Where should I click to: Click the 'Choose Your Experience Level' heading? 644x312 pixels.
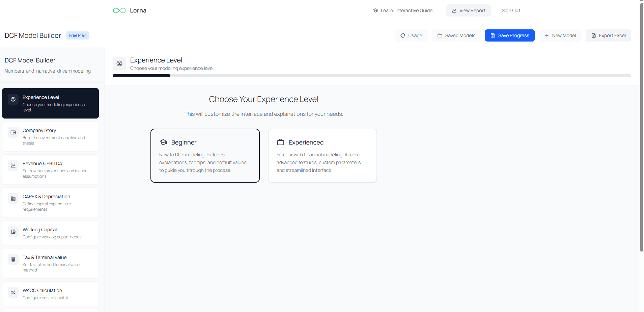263,99
